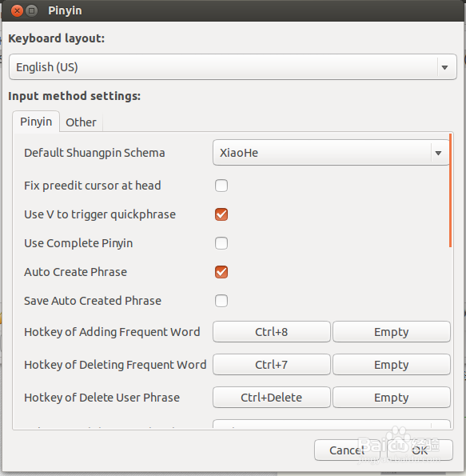Click the 'Default Shuangpin Schema' label

coord(94,153)
